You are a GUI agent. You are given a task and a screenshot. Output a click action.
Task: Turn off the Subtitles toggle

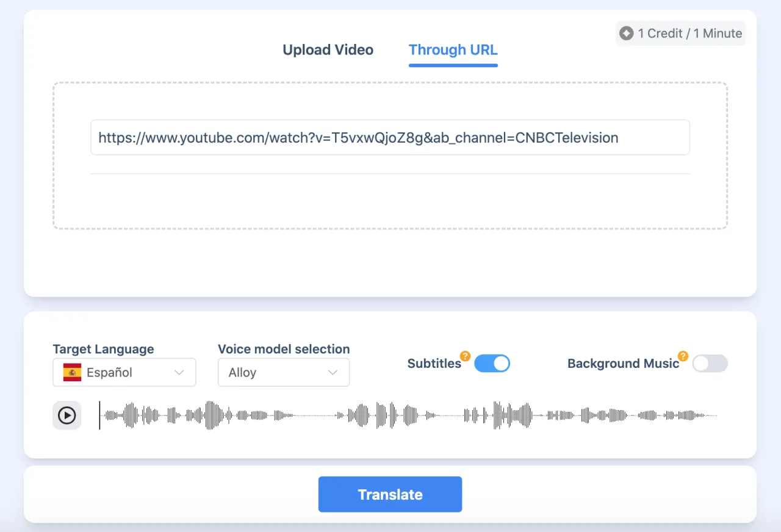click(x=492, y=364)
